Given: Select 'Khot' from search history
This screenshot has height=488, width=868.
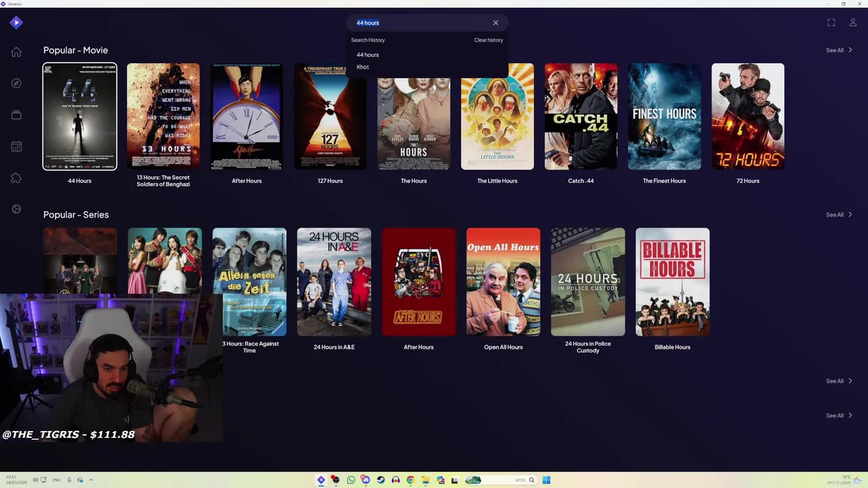Looking at the screenshot, I should tap(363, 67).
